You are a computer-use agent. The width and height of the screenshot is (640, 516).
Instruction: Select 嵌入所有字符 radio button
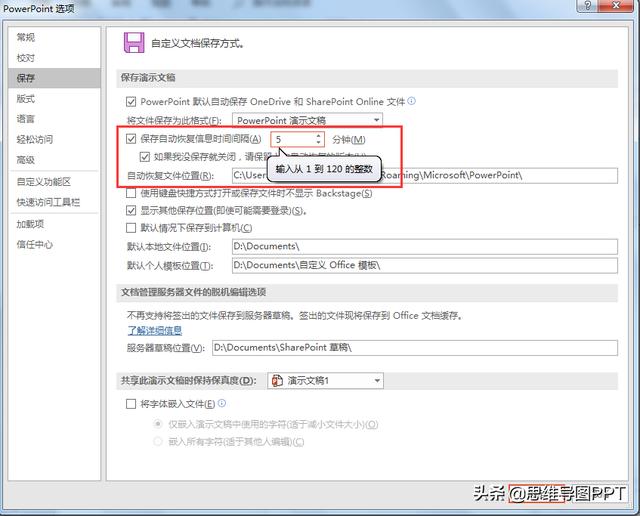tap(158, 441)
